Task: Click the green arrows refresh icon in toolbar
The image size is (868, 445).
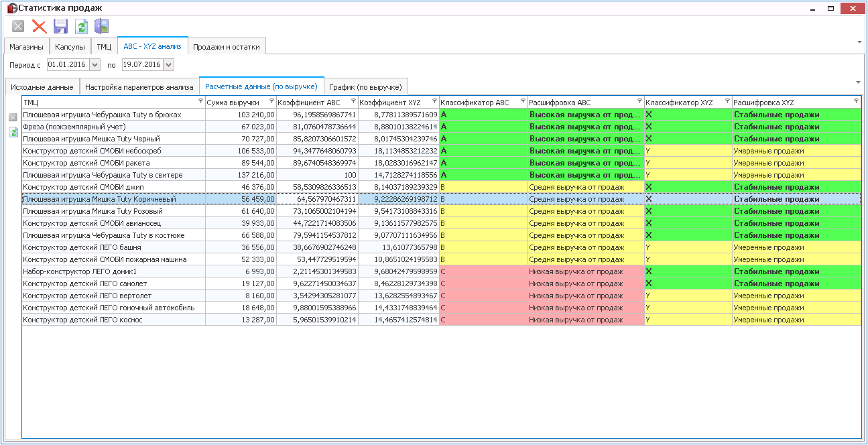Action: pos(81,26)
